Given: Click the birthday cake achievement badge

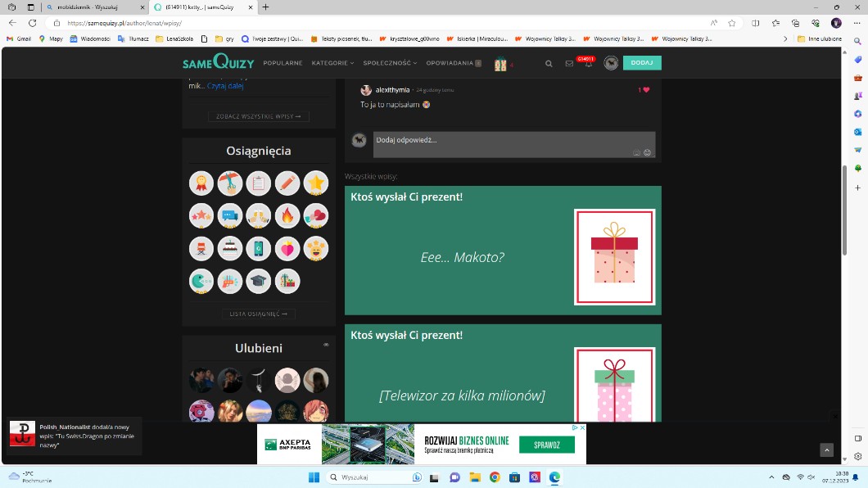Looking at the screenshot, I should click(230, 248).
